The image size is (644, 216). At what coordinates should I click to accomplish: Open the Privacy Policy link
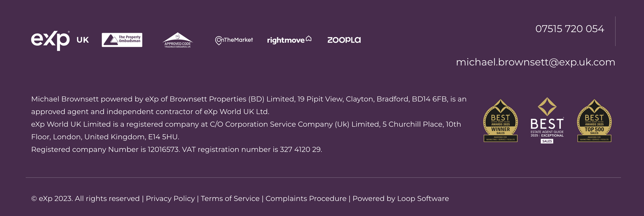(x=170, y=199)
